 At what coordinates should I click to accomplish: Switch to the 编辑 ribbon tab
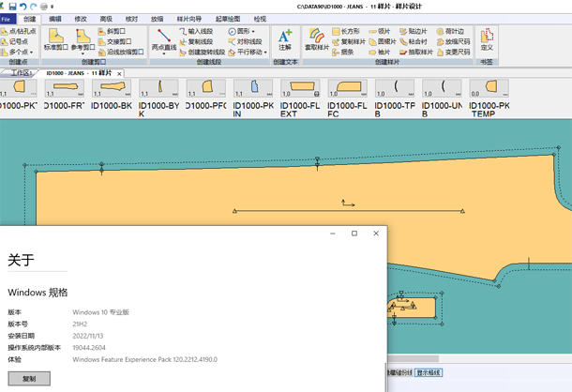55,19
